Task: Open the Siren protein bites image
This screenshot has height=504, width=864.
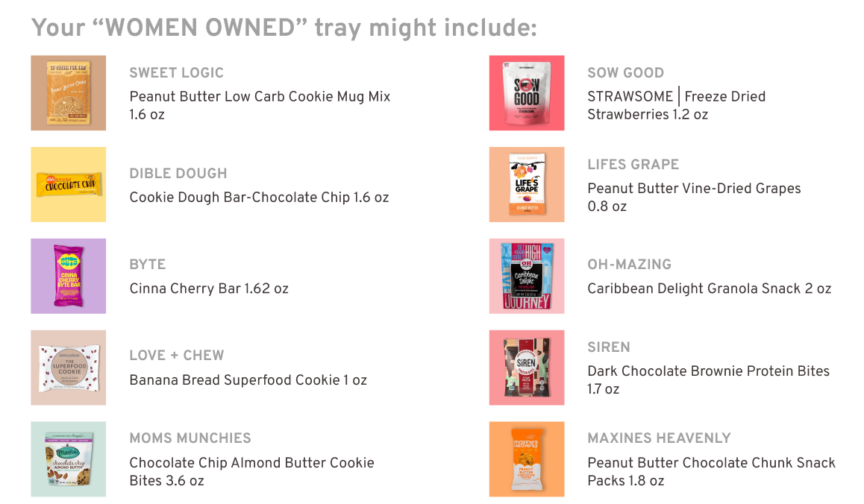Action: 527,368
